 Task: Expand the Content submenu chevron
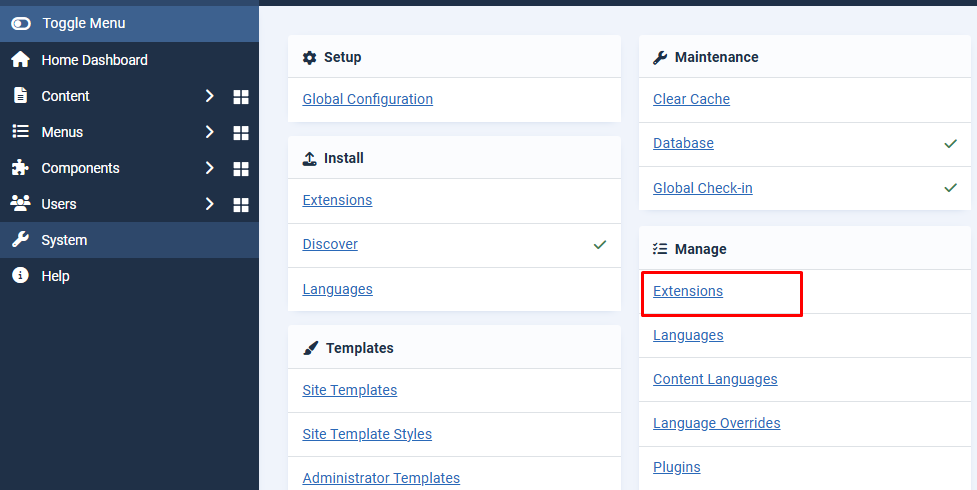point(209,96)
